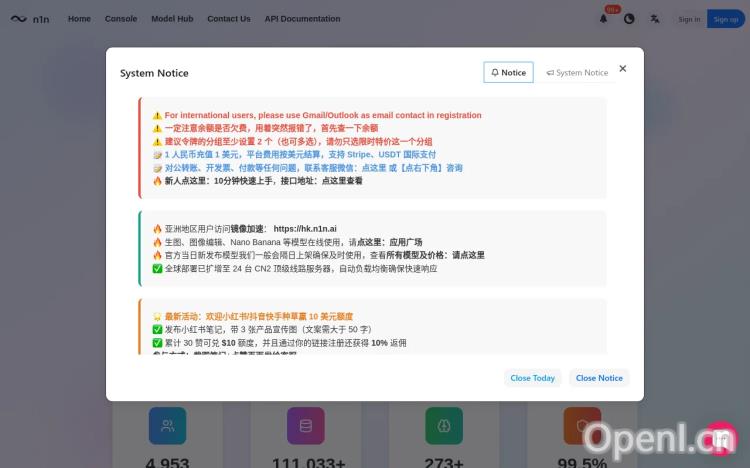
Task: Click the purple database statistics icon
Action: [x=306, y=425]
